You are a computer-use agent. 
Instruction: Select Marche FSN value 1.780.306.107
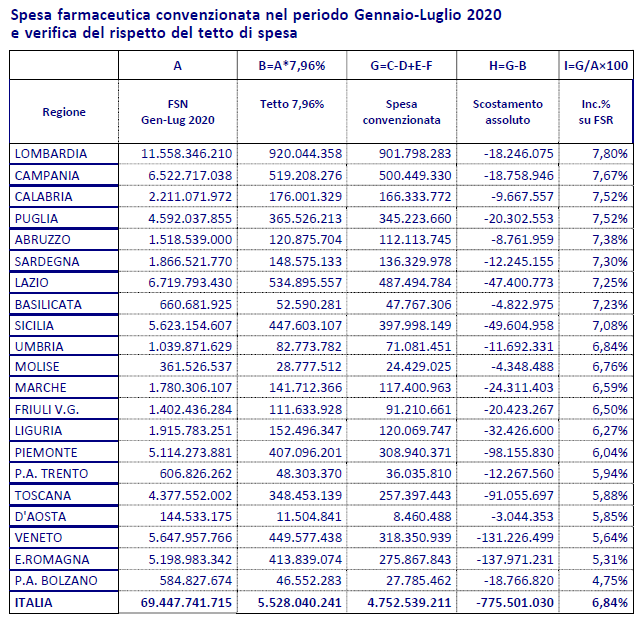190,387
